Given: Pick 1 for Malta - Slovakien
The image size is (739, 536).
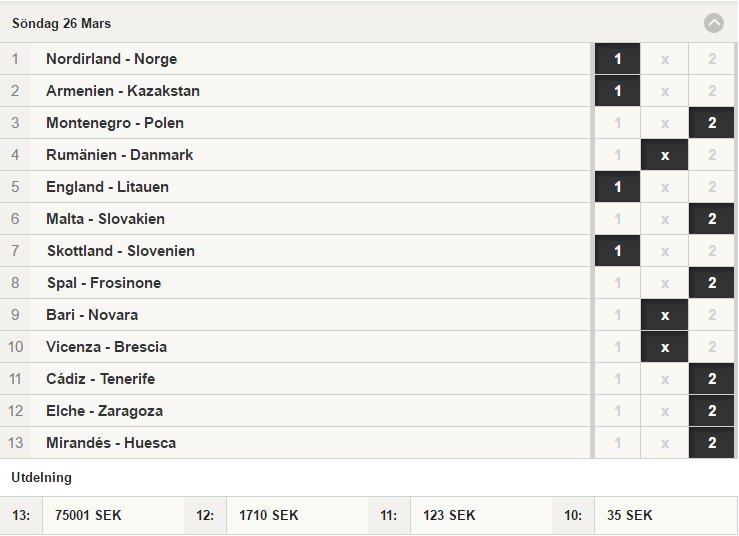Looking at the screenshot, I should point(617,219).
